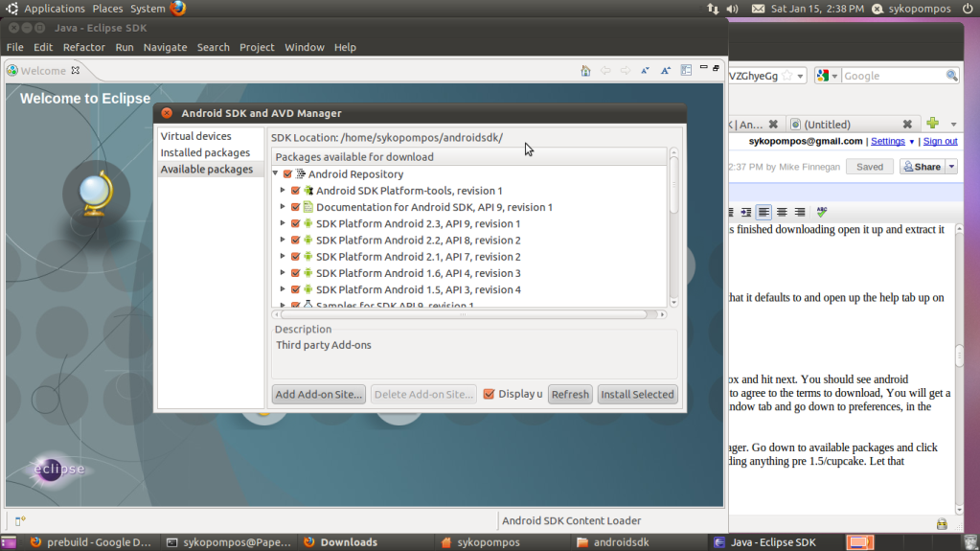Click the Magnify font size icon in Welcome toolbar

click(x=666, y=71)
